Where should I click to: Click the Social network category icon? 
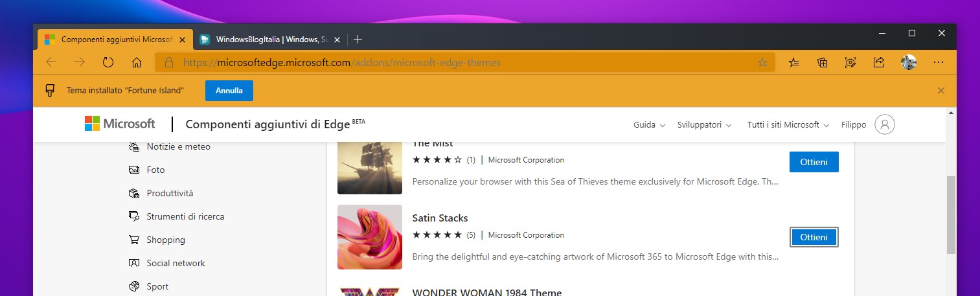[x=134, y=263]
